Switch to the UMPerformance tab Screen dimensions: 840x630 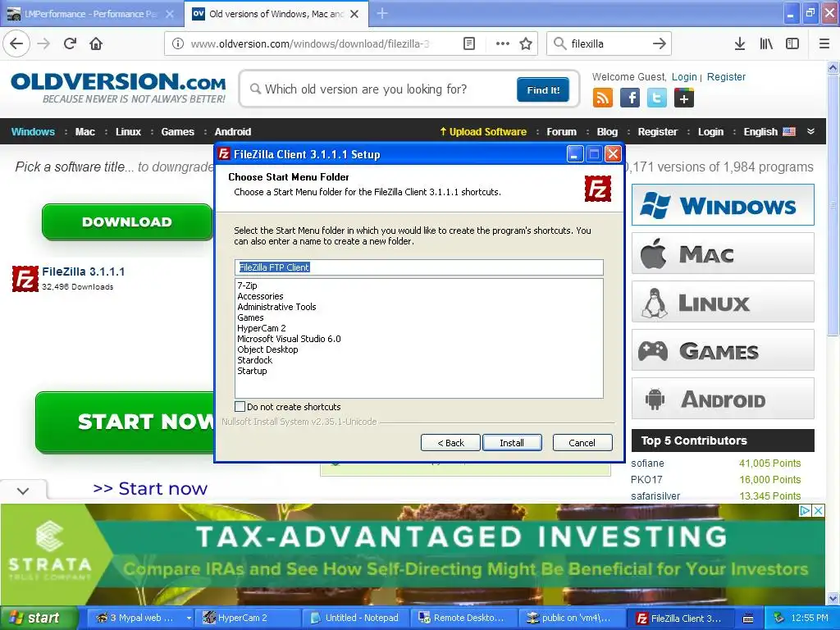click(x=91, y=14)
